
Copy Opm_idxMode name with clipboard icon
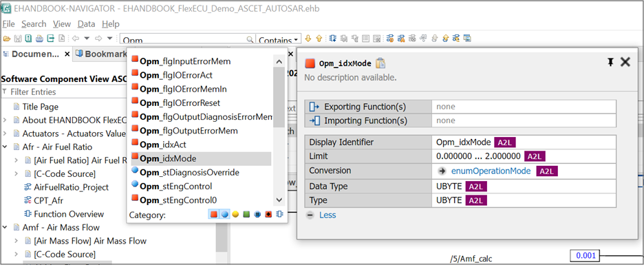point(380,63)
